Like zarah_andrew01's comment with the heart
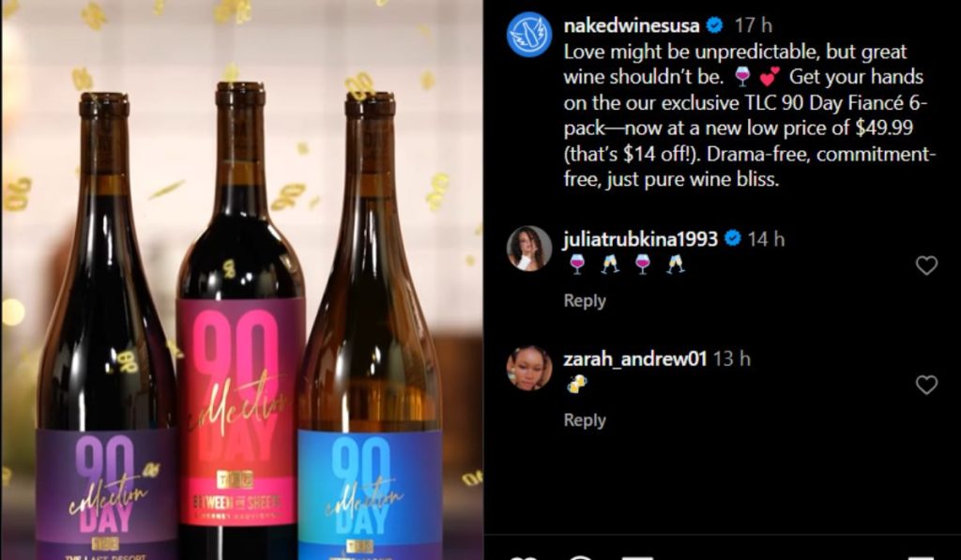This screenshot has height=560, width=961. pos(926,385)
